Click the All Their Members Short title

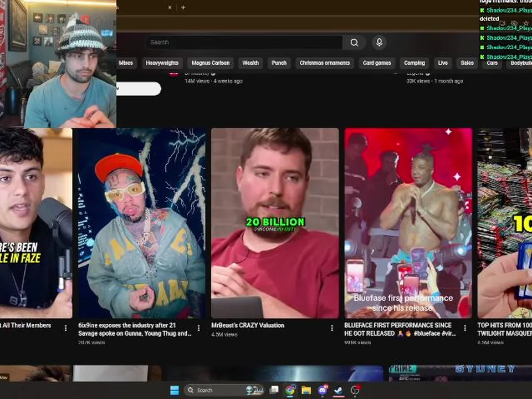point(25,325)
